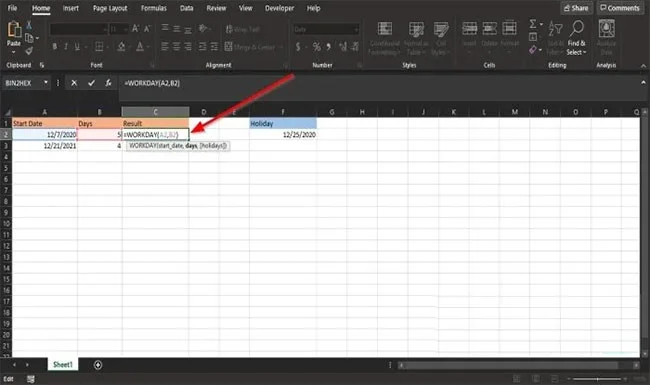650x385 pixels.
Task: Switch to the Data tab
Action: (187, 8)
